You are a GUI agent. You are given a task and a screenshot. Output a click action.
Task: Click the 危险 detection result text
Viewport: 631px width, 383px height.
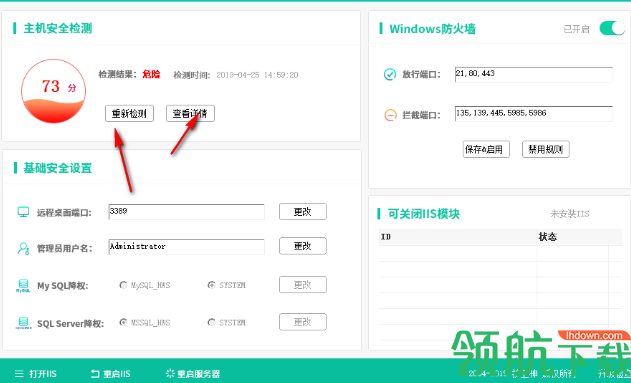[151, 74]
